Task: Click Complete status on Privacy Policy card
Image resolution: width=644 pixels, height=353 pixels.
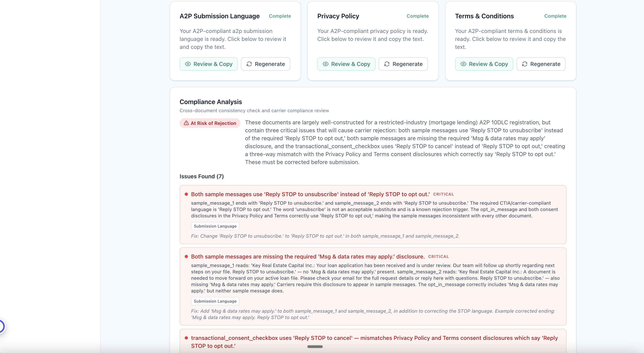Action: click(418, 16)
